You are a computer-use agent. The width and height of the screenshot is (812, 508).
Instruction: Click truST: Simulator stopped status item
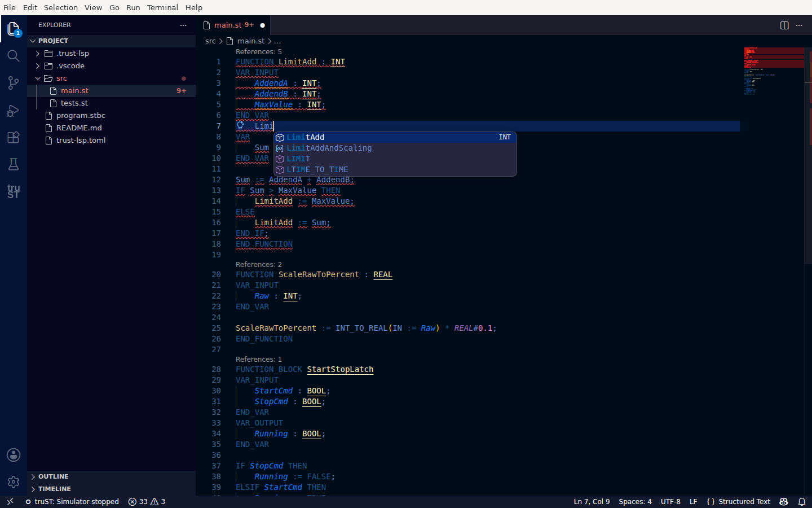point(72,501)
